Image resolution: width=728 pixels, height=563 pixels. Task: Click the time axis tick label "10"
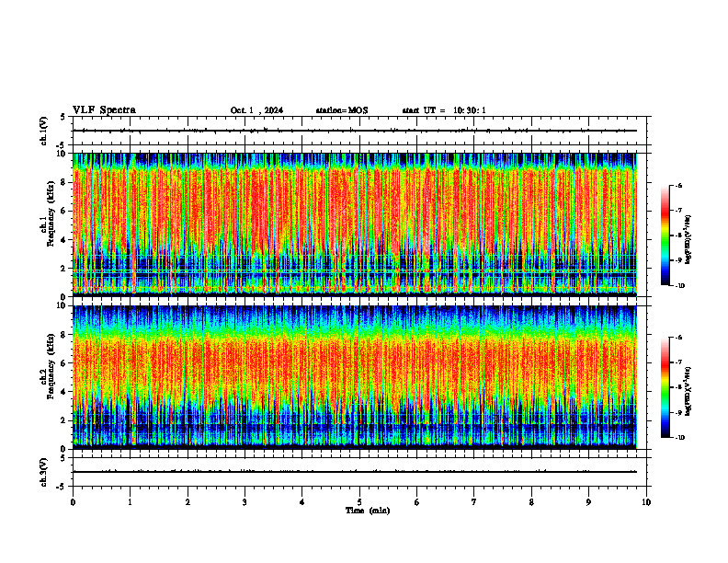646,502
